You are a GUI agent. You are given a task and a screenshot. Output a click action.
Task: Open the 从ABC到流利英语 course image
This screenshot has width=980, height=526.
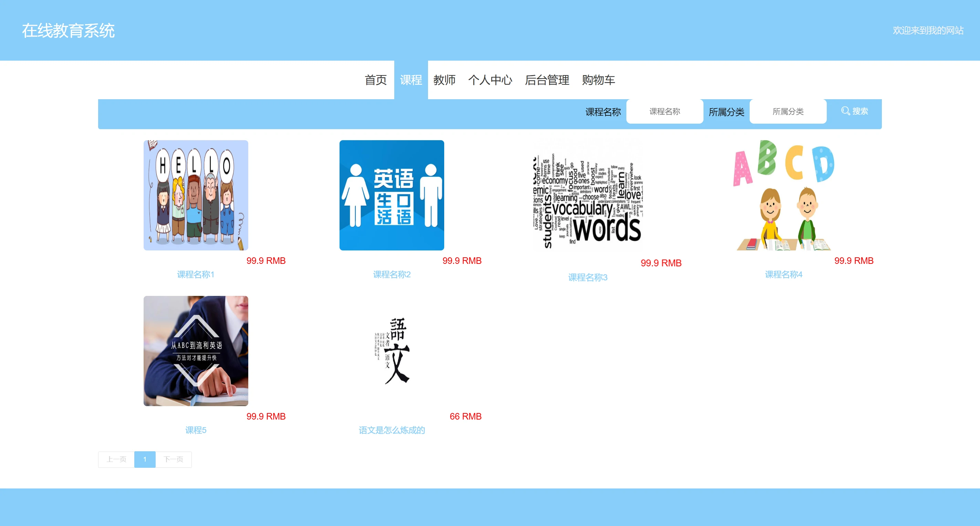pos(196,351)
